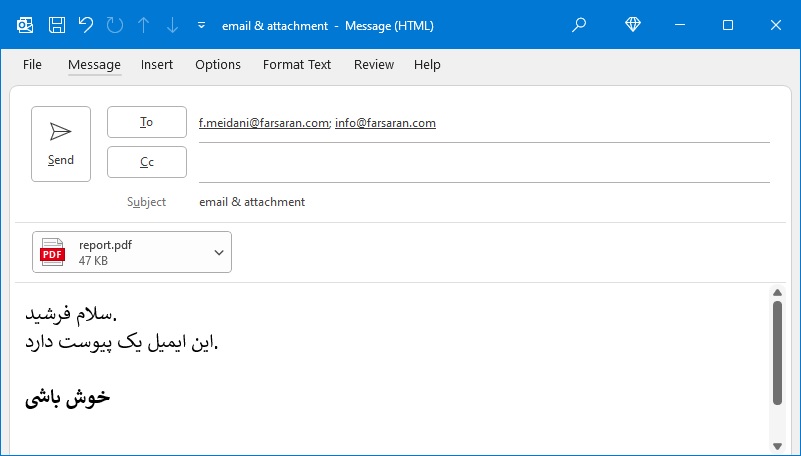Open the Format Text tab
This screenshot has width=801, height=456.
[x=297, y=65]
